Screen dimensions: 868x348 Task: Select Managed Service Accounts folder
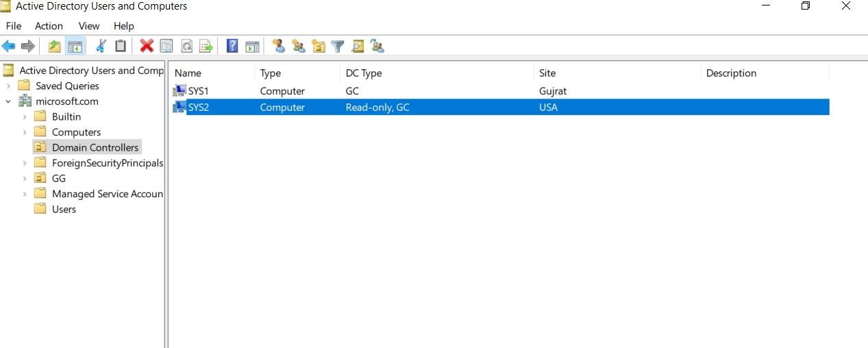point(108,194)
